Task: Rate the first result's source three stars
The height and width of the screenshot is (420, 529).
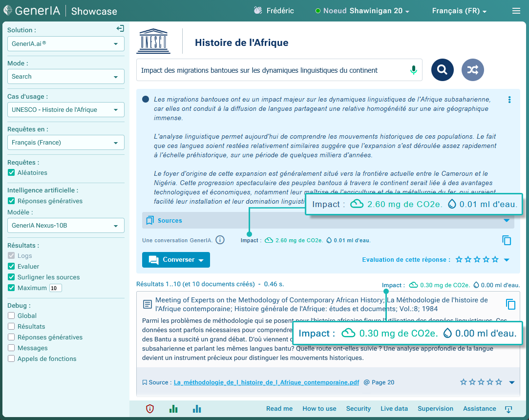Action: coord(481,382)
